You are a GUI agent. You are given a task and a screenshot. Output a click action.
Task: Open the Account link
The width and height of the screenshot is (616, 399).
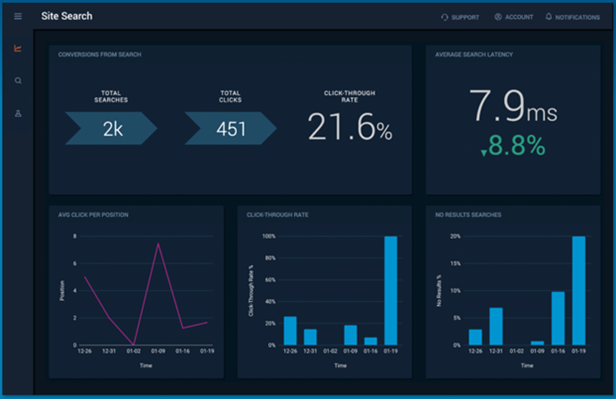pos(519,17)
